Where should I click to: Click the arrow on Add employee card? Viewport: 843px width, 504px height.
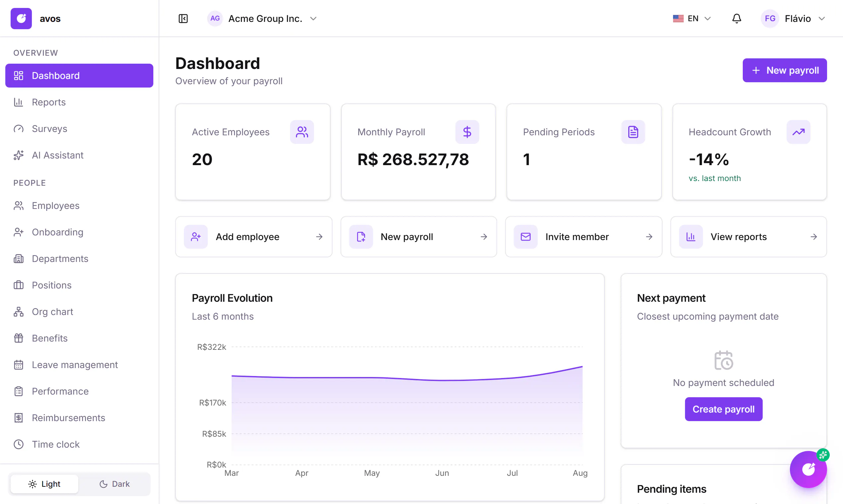[x=319, y=237]
